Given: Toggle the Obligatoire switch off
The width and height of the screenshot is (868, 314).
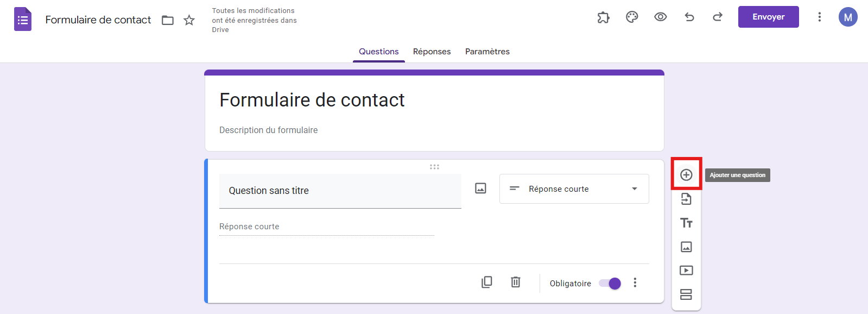Looking at the screenshot, I should point(610,283).
